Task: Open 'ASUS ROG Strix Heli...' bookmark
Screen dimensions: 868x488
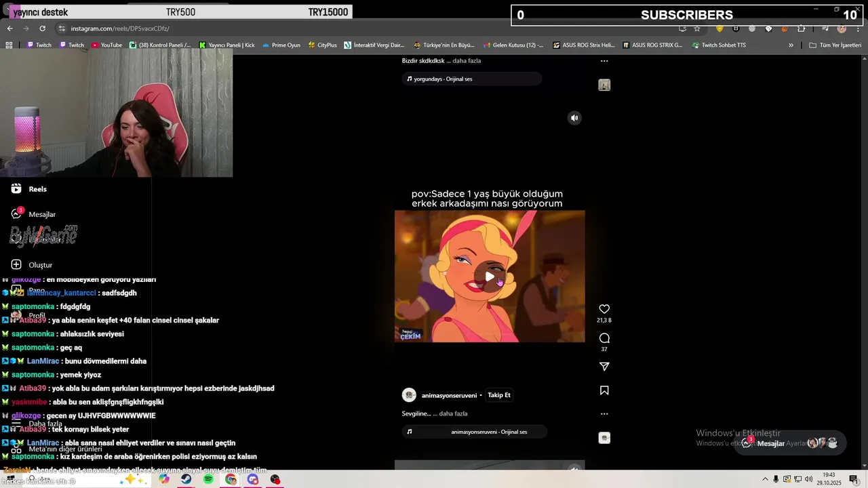Action: point(584,45)
